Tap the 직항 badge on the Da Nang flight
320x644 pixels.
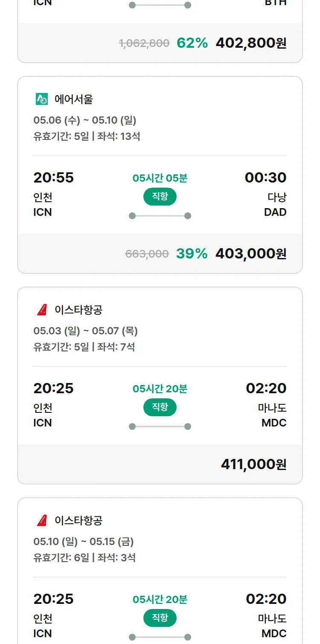tap(160, 197)
